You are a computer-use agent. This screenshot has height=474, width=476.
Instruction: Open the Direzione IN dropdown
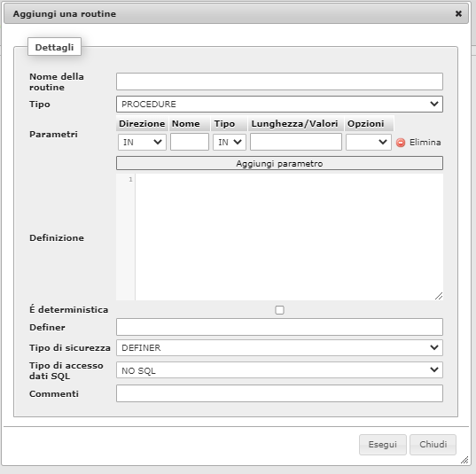142,142
